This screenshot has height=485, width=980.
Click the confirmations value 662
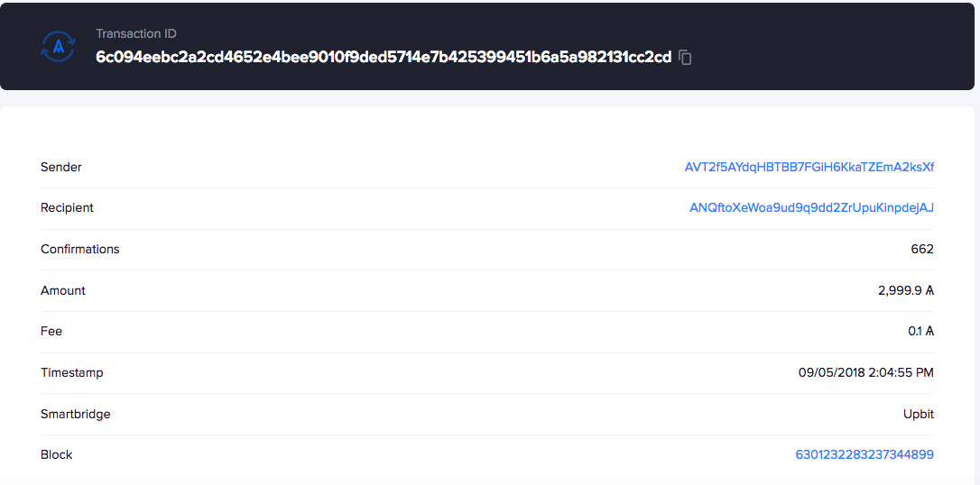[x=922, y=249]
